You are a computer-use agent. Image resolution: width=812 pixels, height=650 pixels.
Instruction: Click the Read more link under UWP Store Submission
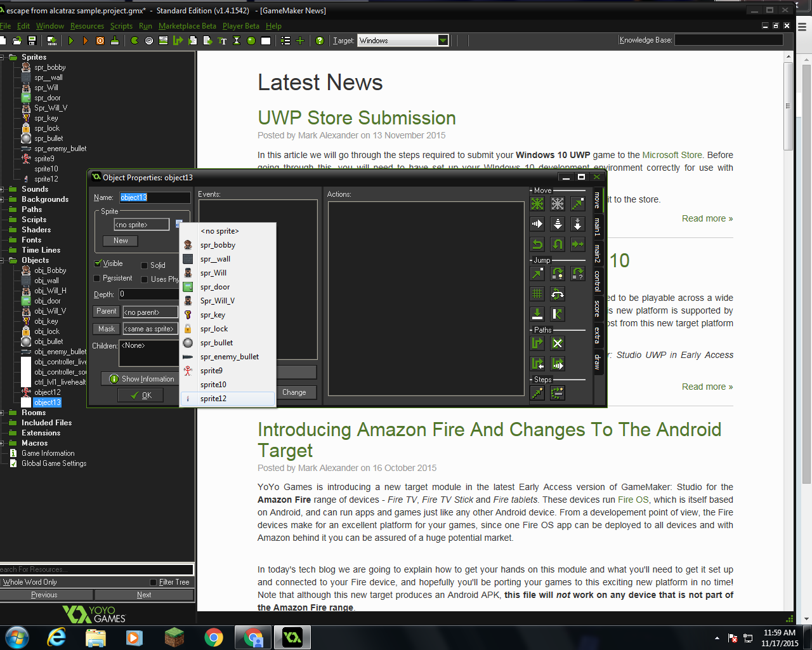point(707,218)
